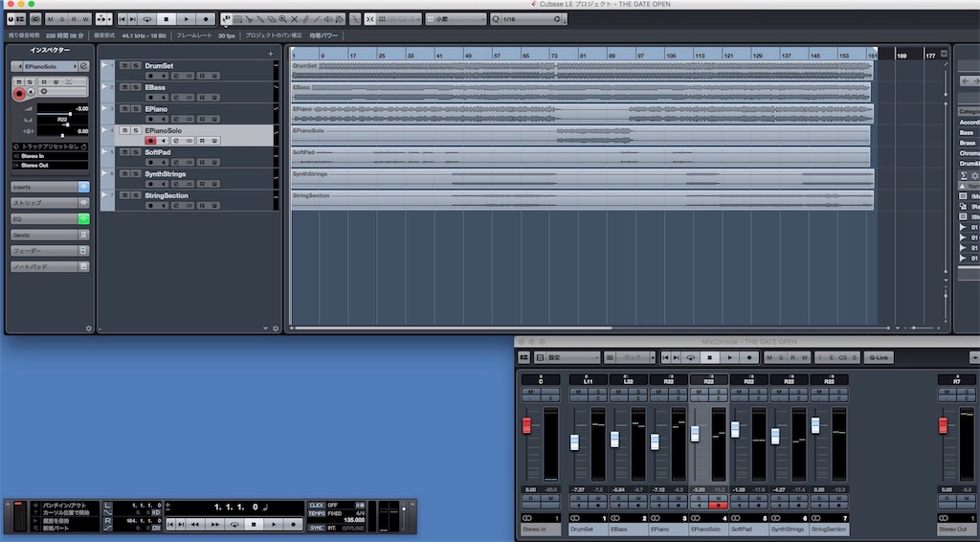Solo the SoftPad channel in MixConsole

[x=759, y=392]
